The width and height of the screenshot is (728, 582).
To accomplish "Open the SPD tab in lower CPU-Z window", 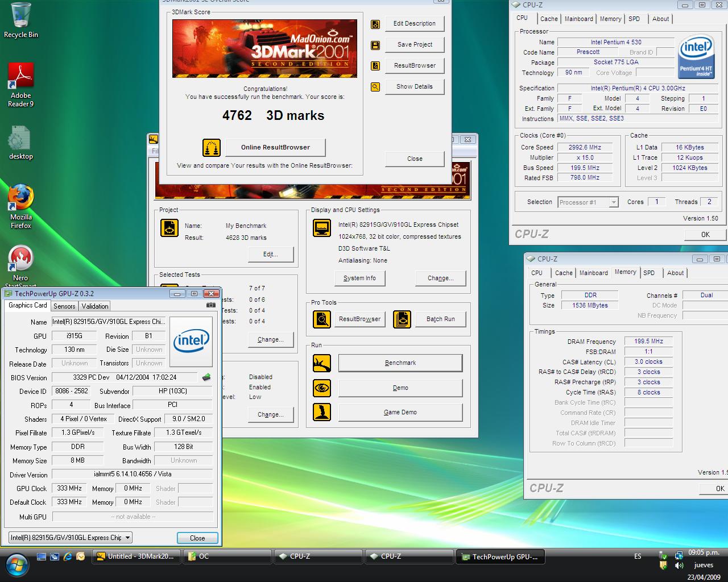I will pos(649,273).
